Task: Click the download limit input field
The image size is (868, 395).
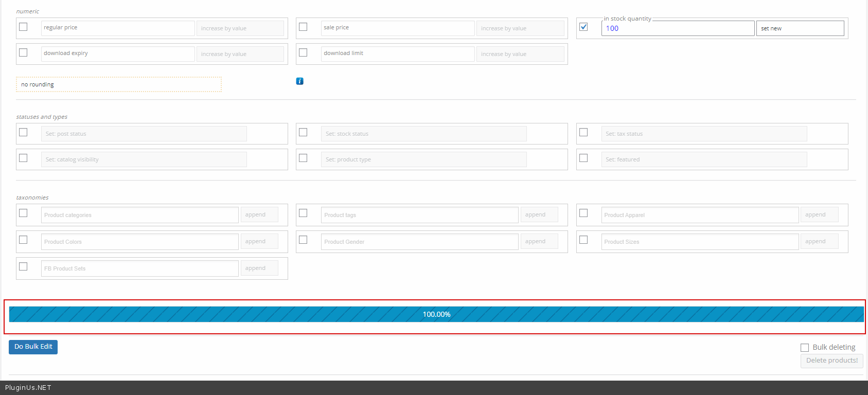Action: (397, 53)
